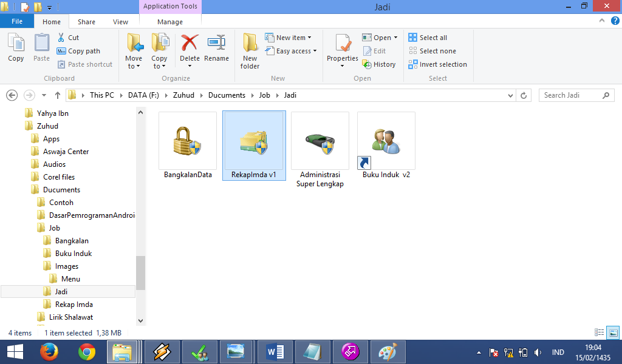This screenshot has width=622, height=364.
Task: Collapse the ribbon with chevron
Action: [602, 21]
